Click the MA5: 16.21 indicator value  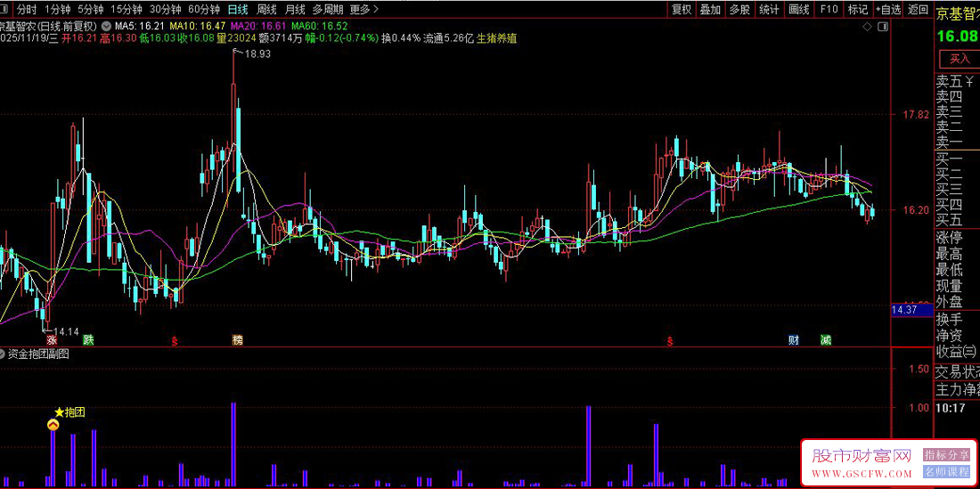140,26
